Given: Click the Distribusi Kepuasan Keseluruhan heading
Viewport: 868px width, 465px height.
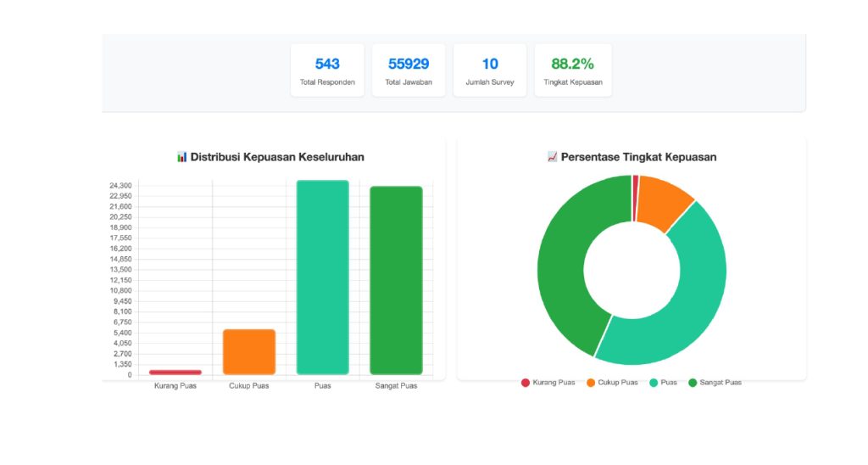Looking at the screenshot, I should point(277,157).
